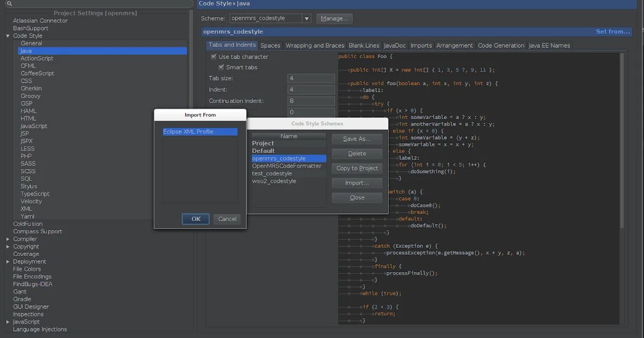Select PHP code style
The image size is (644, 338).
[26, 156]
